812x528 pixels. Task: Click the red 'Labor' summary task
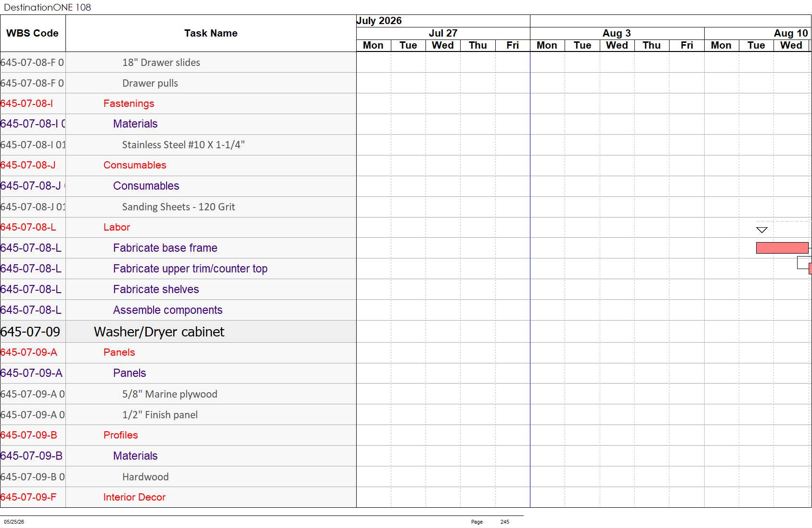116,227
